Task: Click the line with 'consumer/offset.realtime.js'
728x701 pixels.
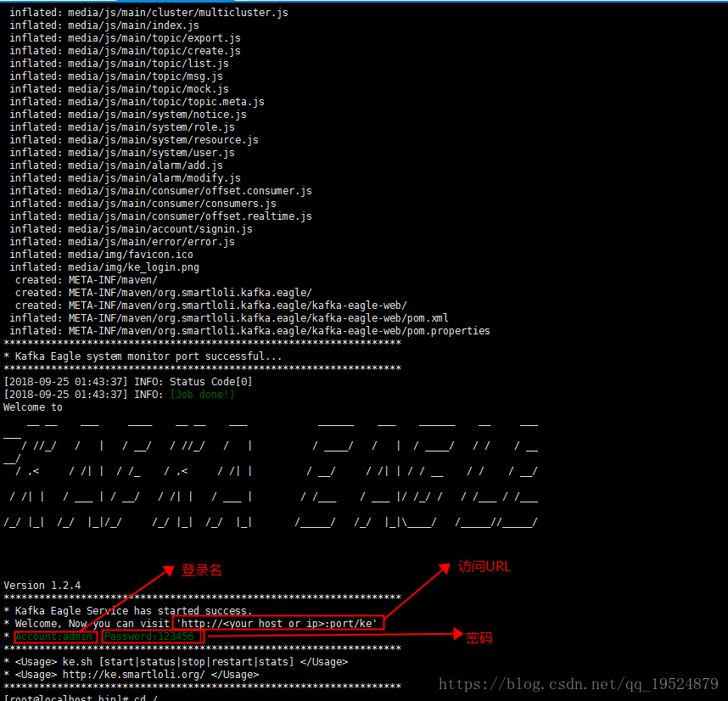Action: tap(160, 216)
